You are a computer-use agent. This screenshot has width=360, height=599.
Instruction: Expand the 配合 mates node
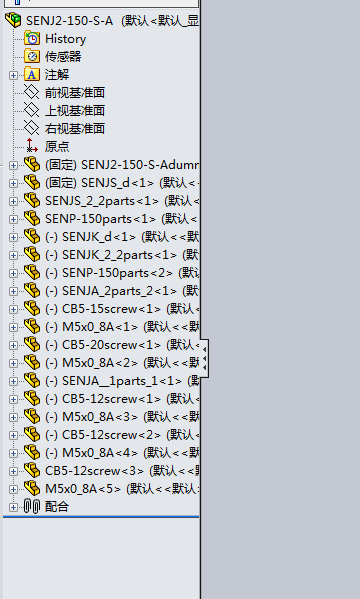pyautogui.click(x=13, y=507)
